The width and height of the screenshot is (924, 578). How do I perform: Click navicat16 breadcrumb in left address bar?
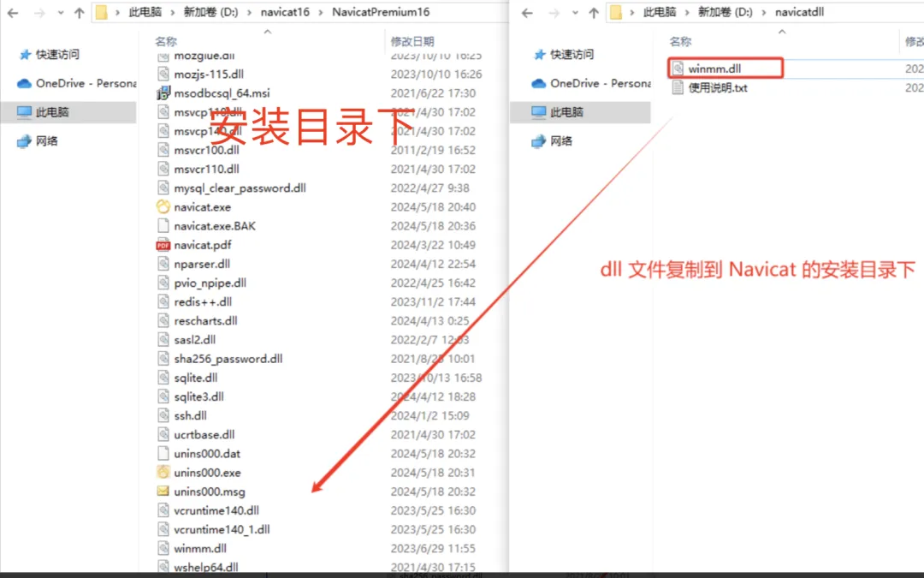(x=285, y=12)
